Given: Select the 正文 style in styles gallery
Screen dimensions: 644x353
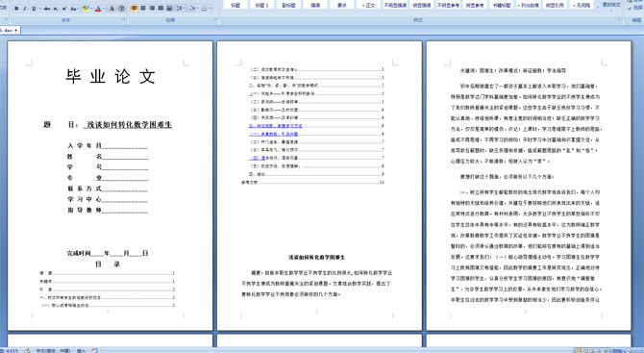Looking at the screenshot, I should (369, 5).
